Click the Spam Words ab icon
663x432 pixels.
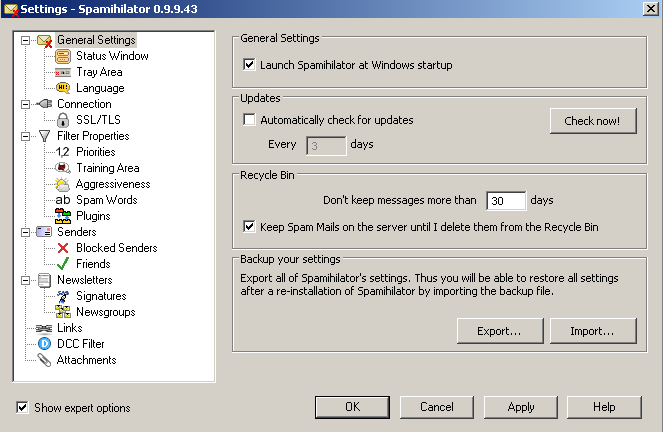[x=63, y=200]
